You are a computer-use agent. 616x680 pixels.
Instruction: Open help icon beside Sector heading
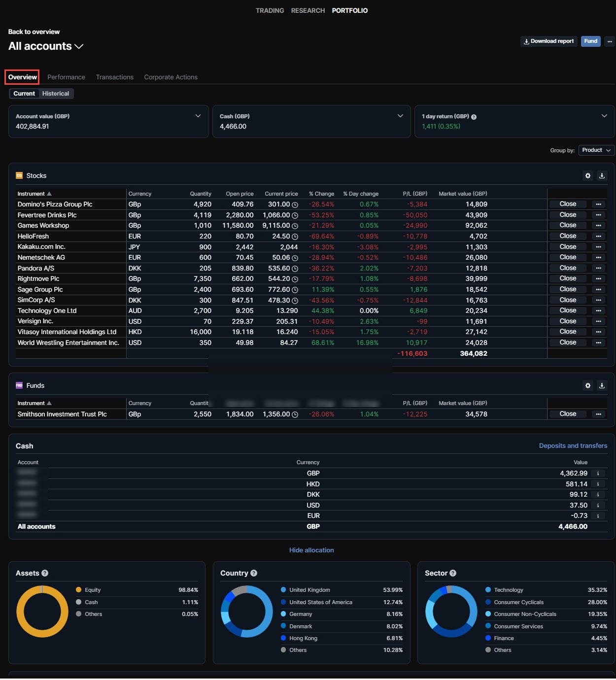click(x=453, y=573)
